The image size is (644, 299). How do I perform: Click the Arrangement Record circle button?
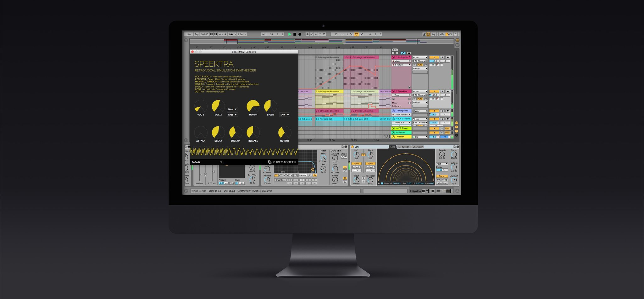click(x=300, y=34)
